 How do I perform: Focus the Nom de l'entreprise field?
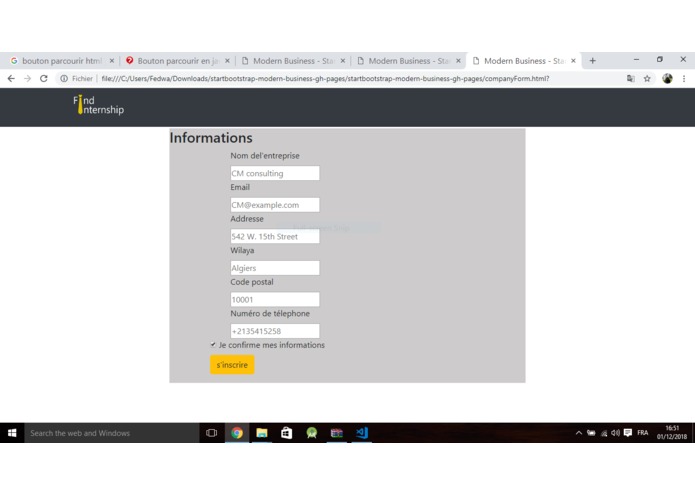tap(275, 173)
